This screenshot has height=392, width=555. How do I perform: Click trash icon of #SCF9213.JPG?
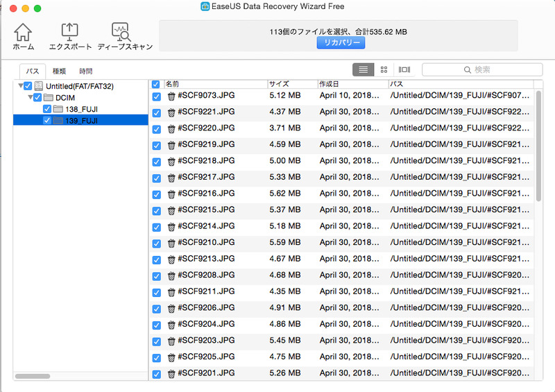pyautogui.click(x=171, y=259)
